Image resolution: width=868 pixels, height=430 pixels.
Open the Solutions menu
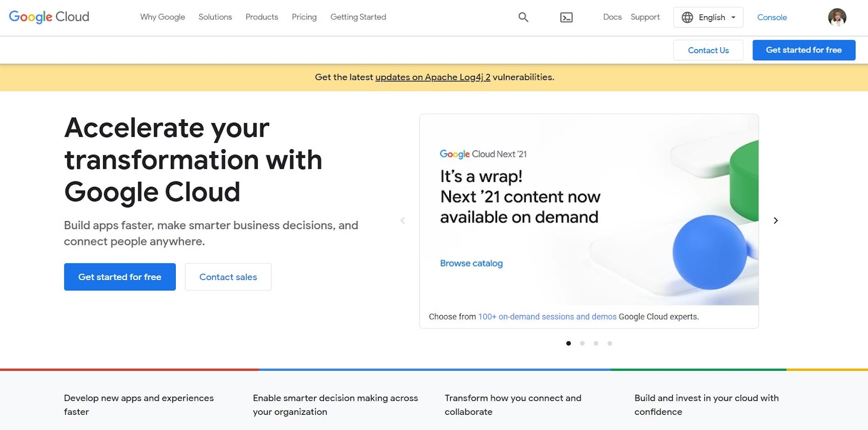[215, 17]
